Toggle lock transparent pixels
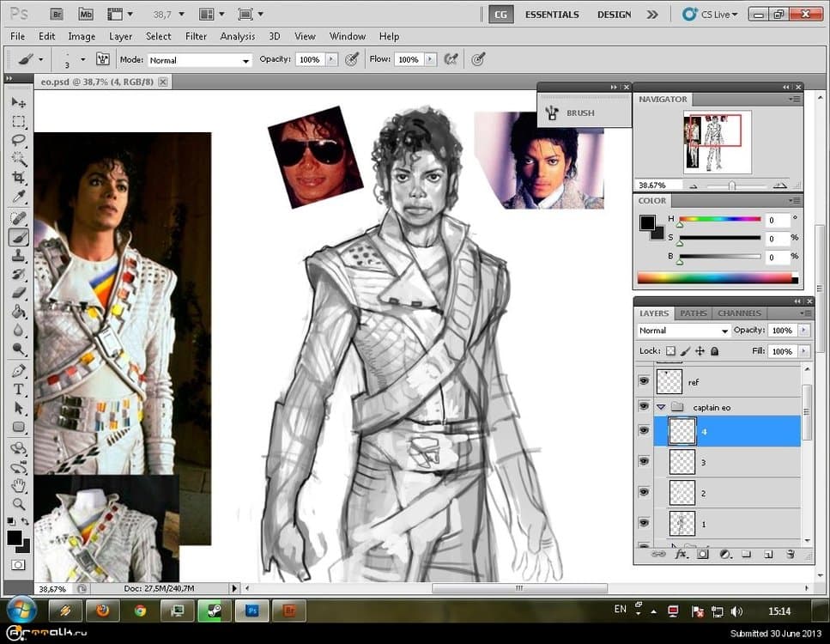Viewport: 830px width, 644px height. pyautogui.click(x=670, y=351)
